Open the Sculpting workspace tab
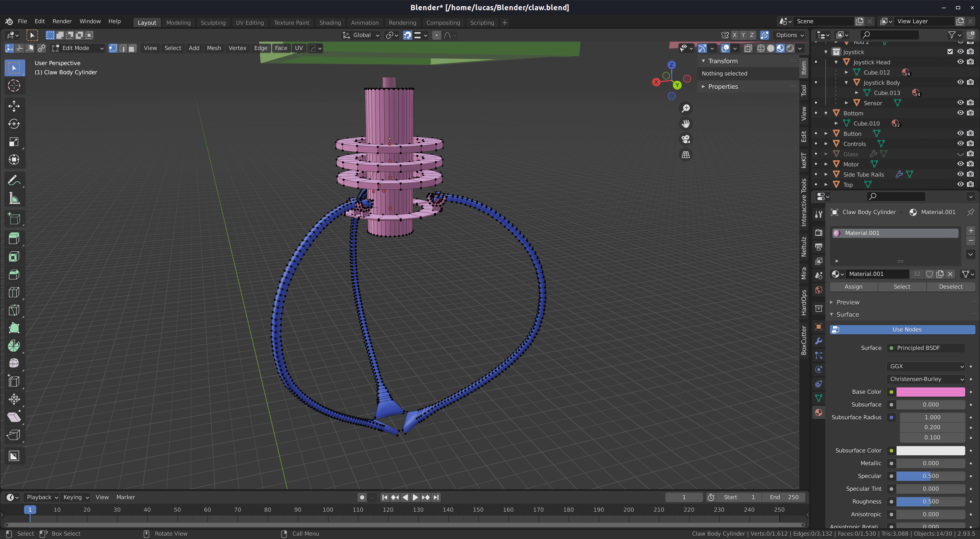The image size is (980, 539). 213,22
